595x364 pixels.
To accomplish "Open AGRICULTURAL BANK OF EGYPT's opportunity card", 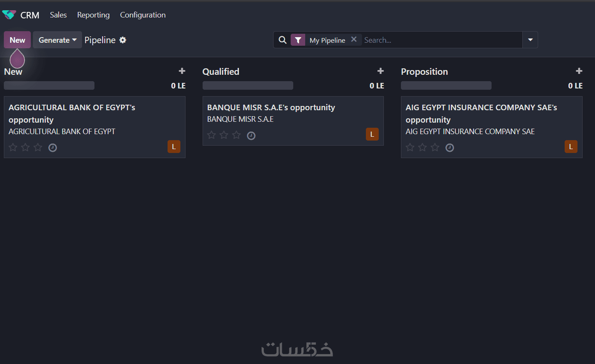I will [94, 127].
